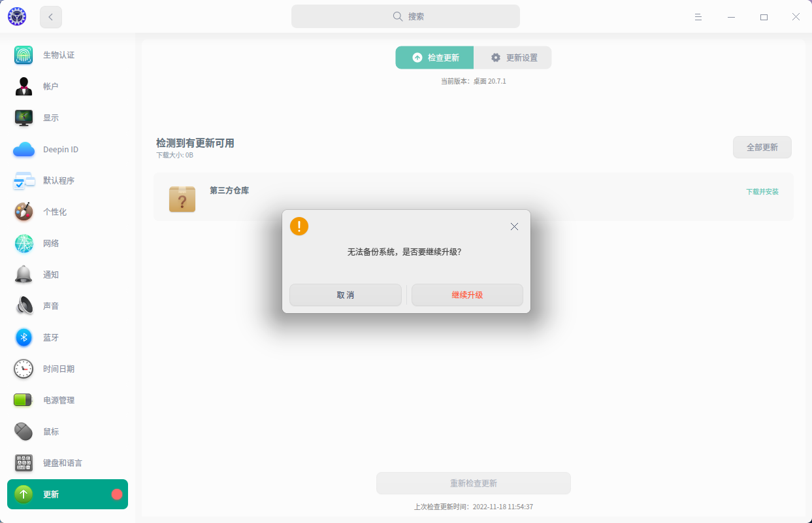Open Power Management (电源管理) battery icon

(24, 400)
